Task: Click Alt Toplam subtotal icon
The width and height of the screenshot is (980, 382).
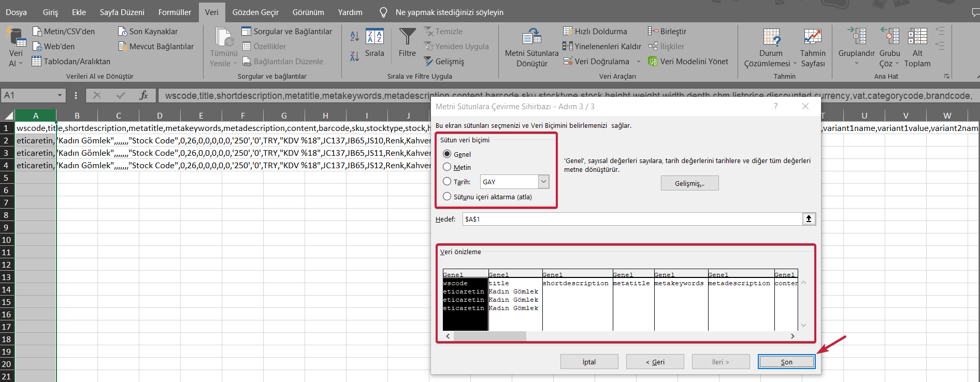Action: [x=917, y=37]
